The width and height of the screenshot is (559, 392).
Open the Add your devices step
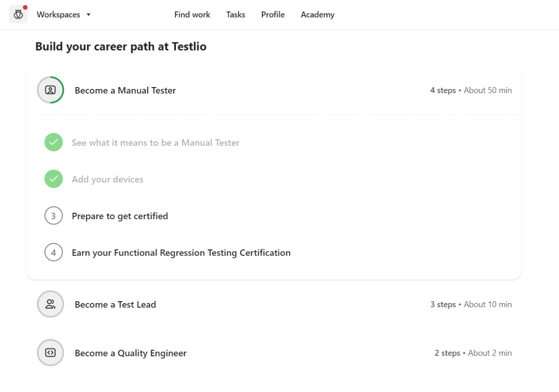(108, 180)
